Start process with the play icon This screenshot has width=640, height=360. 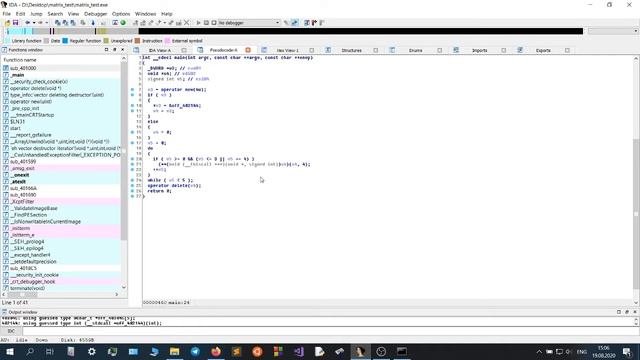coord(198,23)
